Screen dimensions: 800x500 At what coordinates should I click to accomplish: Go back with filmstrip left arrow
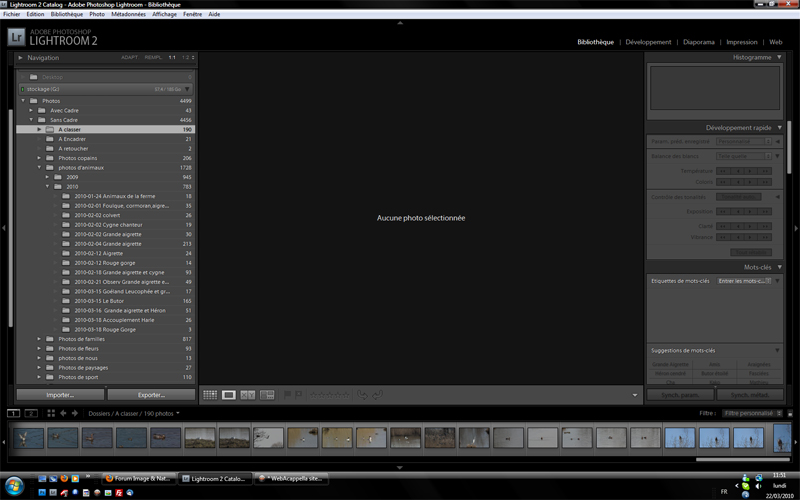point(62,413)
